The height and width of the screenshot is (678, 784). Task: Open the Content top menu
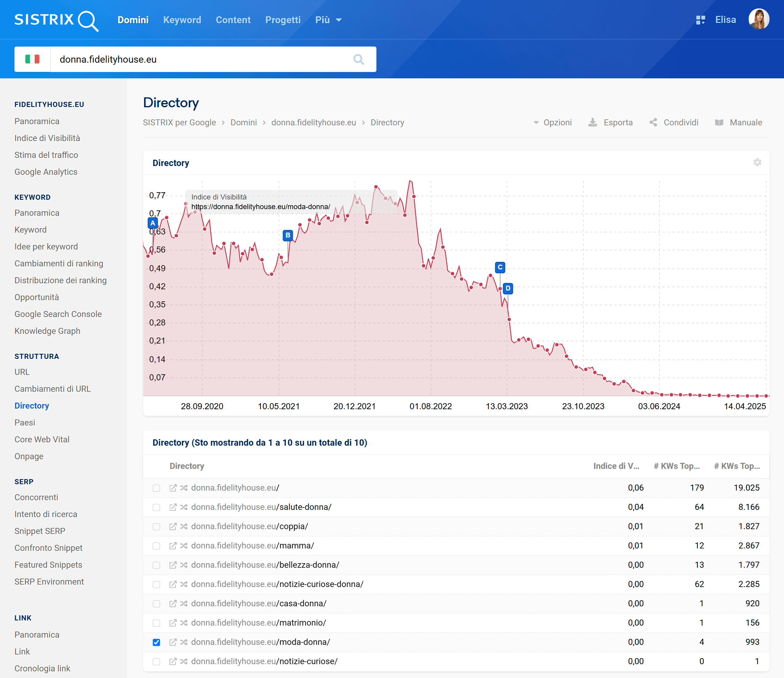point(233,20)
